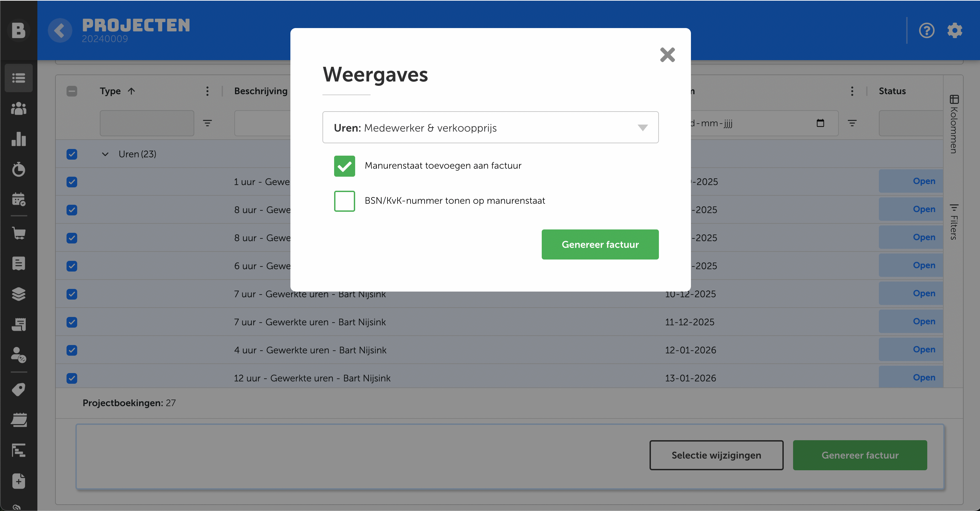Open the Filters side panel tab
This screenshot has height=511, width=980.
click(953, 222)
